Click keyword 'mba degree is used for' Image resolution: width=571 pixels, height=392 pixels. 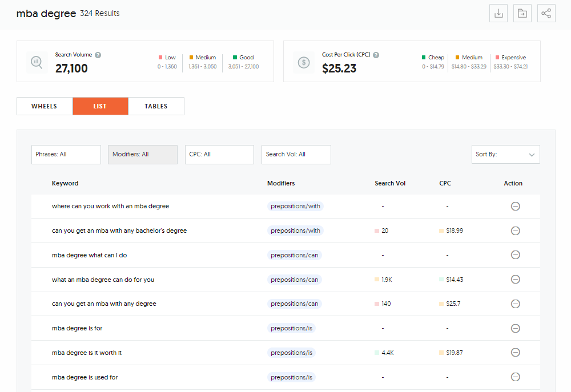pyautogui.click(x=85, y=377)
